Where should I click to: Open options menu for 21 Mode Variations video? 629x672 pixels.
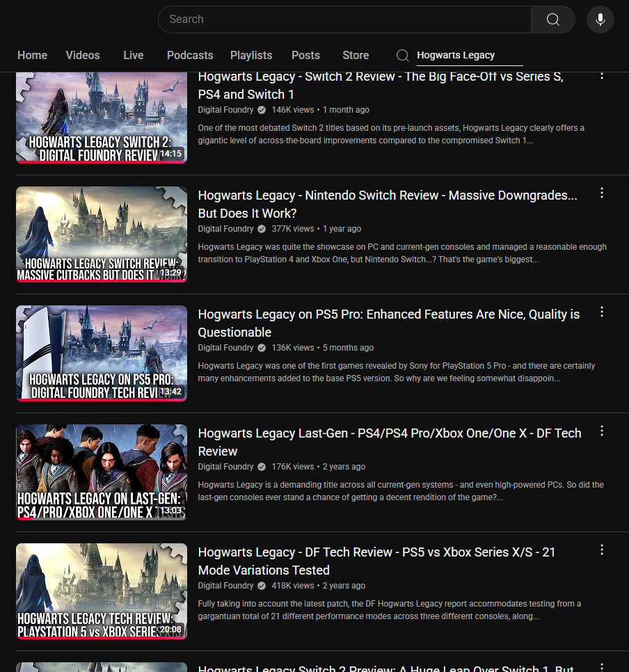(x=602, y=550)
